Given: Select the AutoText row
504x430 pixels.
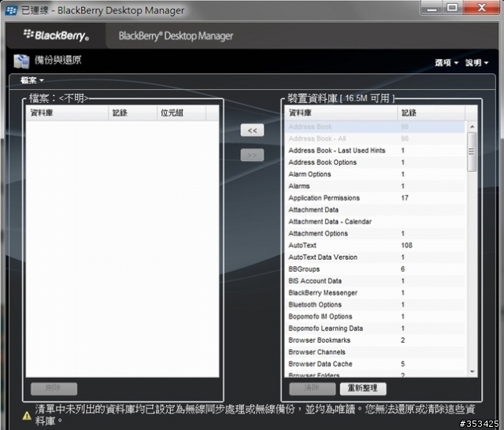Looking at the screenshot, I should 375,246.
